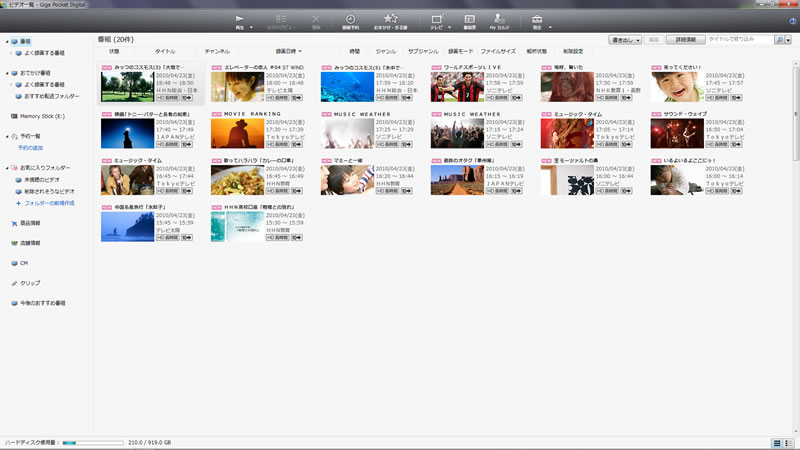Open the 番組表 program guide icon
Screen dimensions: 800x450
468,20
